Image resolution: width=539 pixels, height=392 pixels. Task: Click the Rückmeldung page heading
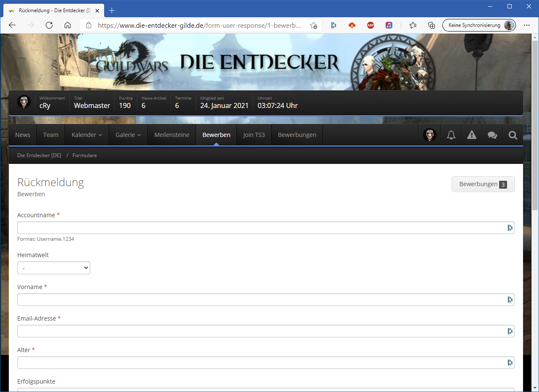(50, 182)
